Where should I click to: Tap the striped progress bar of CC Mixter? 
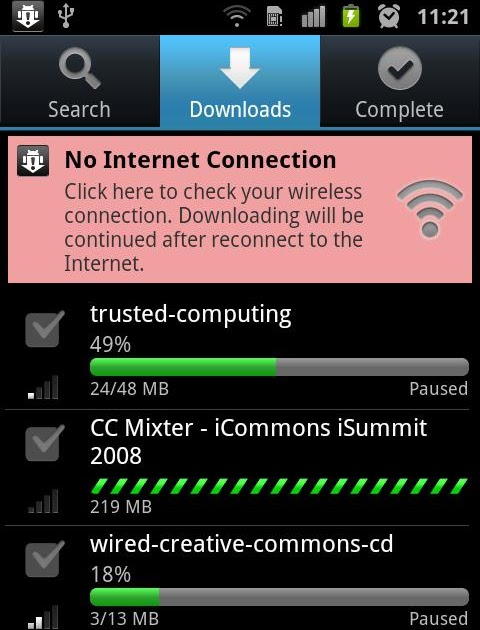[x=279, y=486]
